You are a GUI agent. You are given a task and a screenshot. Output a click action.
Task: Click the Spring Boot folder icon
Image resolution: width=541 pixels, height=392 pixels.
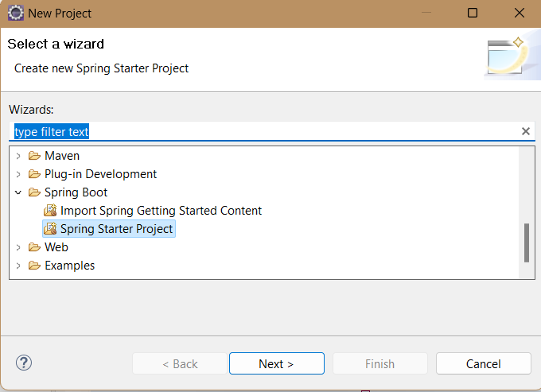coord(34,192)
